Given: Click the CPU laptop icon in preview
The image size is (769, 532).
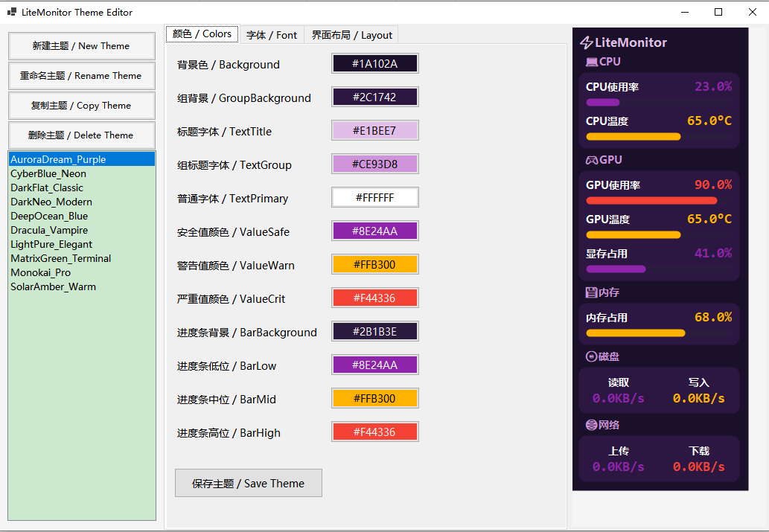Looking at the screenshot, I should click(x=592, y=62).
